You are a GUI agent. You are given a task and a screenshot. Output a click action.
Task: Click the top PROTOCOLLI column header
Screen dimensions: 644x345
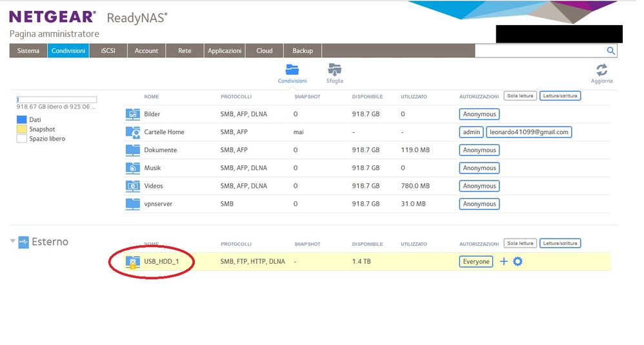pyautogui.click(x=236, y=97)
